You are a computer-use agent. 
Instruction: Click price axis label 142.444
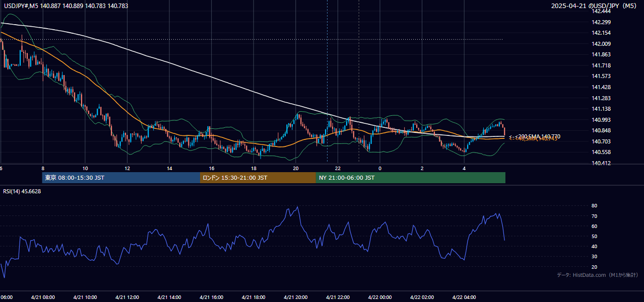click(601, 11)
